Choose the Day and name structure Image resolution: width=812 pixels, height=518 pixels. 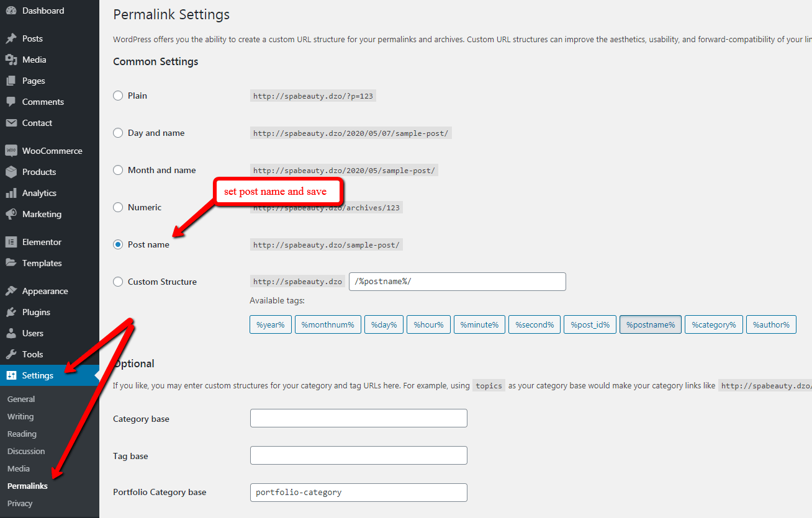[x=117, y=133]
